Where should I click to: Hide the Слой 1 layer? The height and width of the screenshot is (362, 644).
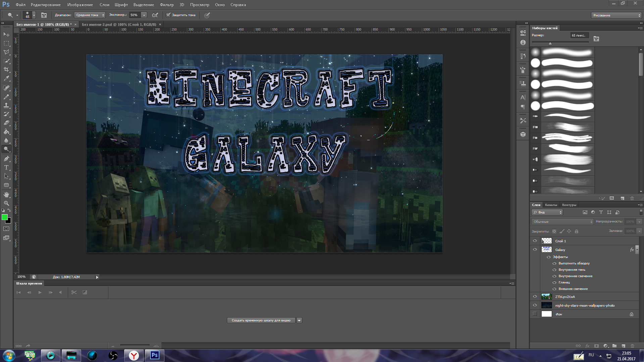click(x=535, y=241)
